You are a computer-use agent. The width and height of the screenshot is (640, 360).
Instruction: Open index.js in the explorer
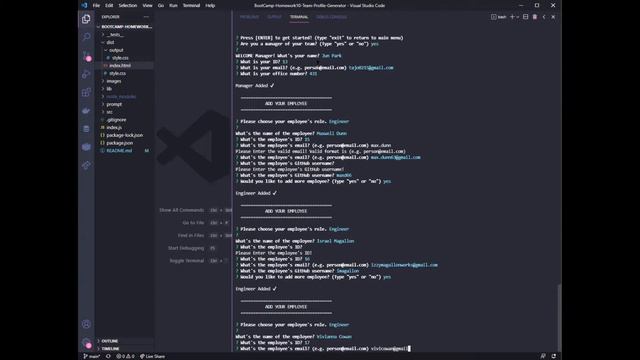[114, 128]
